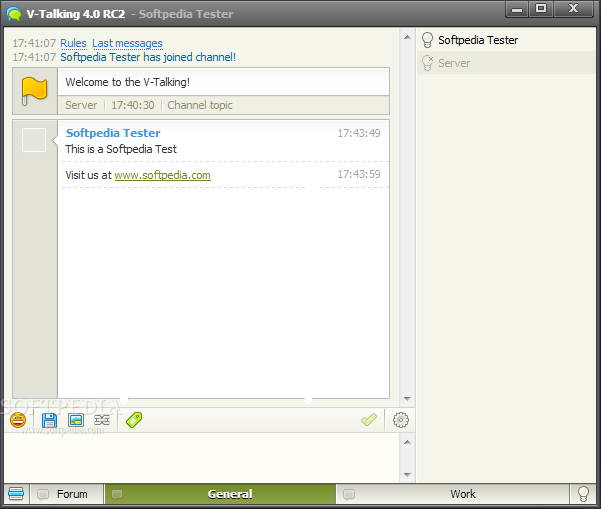This screenshot has height=509, width=601.
Task: Click the 'Welcome to the V-Talking!' topic text
Action: tap(128, 82)
